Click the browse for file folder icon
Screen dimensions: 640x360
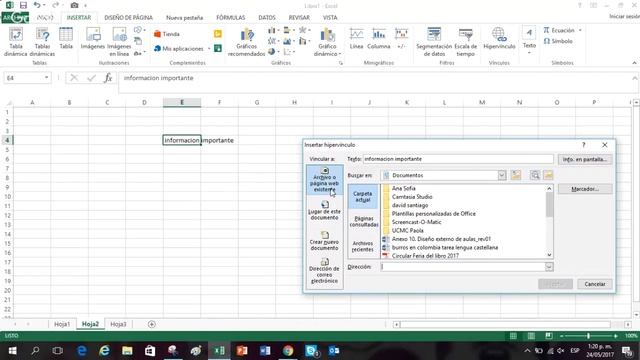click(x=548, y=175)
